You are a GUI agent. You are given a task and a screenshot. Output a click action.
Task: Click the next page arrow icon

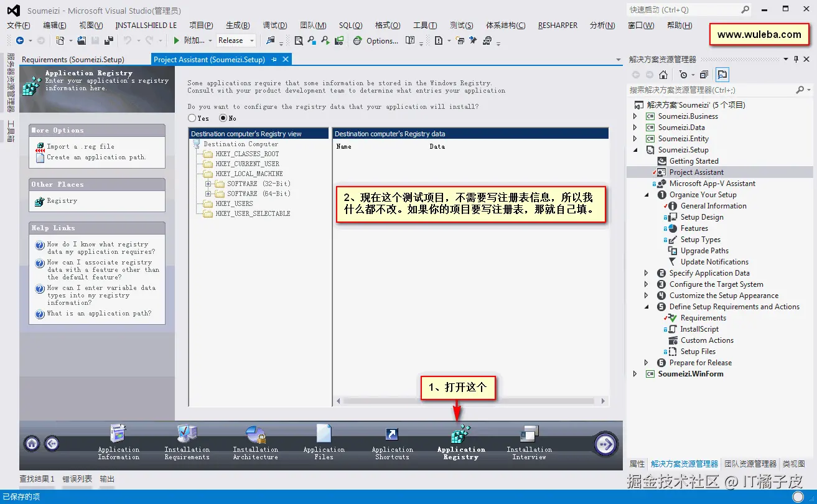pos(604,444)
